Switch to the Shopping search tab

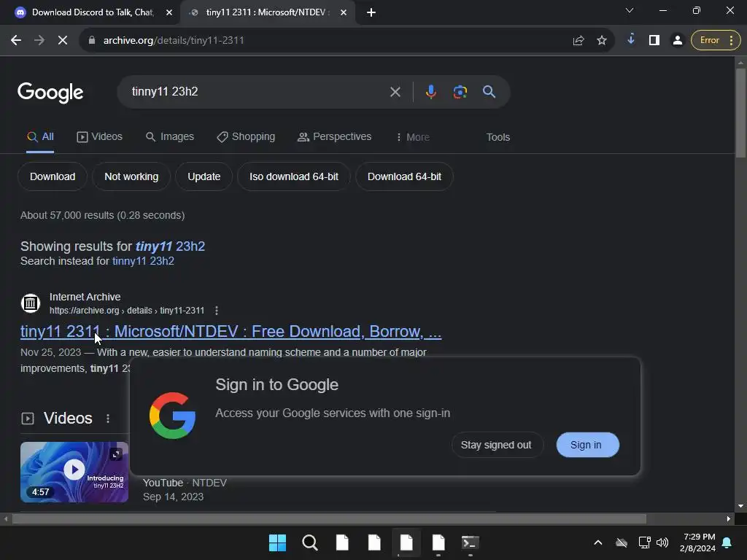click(x=246, y=137)
